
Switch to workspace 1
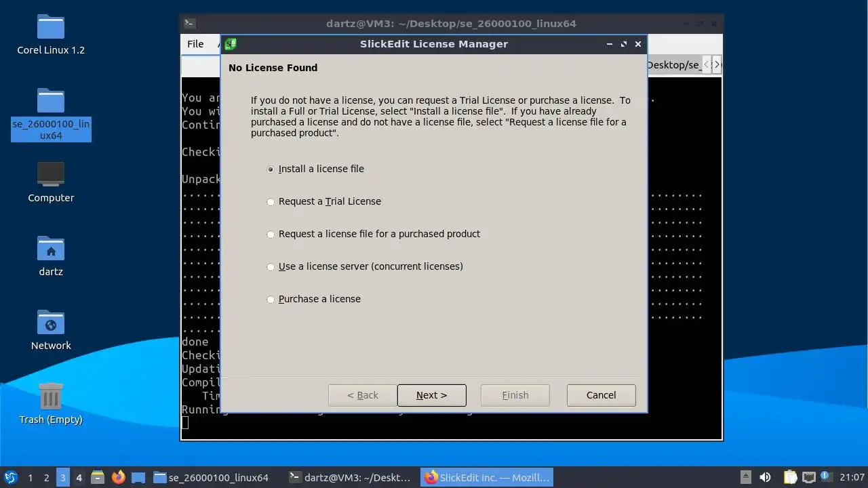(x=30, y=478)
